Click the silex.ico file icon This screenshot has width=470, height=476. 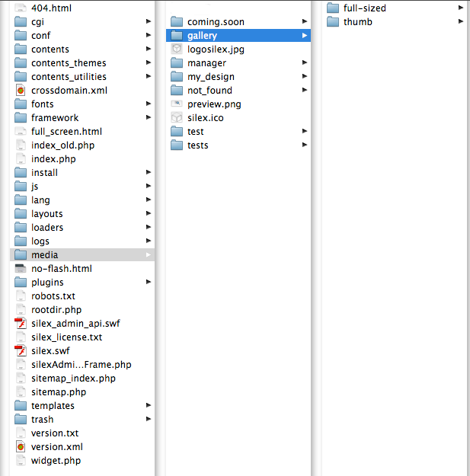tap(177, 117)
